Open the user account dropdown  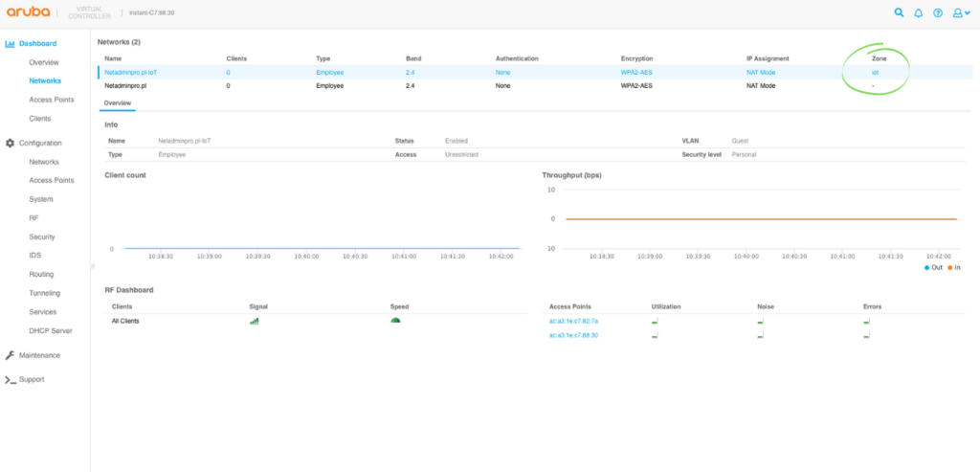(961, 13)
